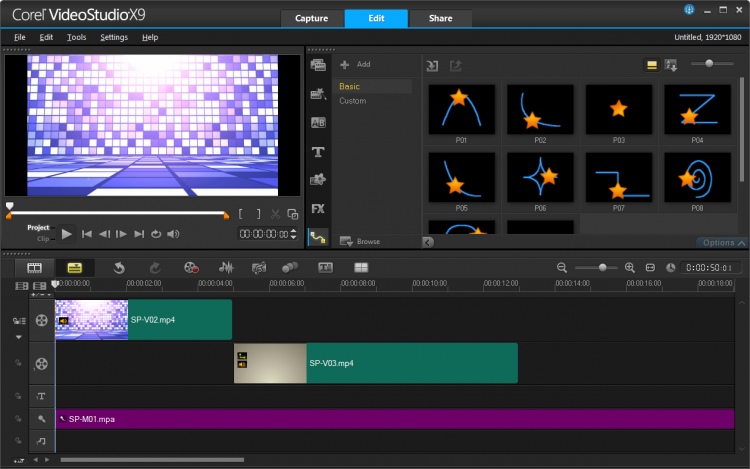
Task: Toggle thumbnail title display in library
Action: [650, 65]
